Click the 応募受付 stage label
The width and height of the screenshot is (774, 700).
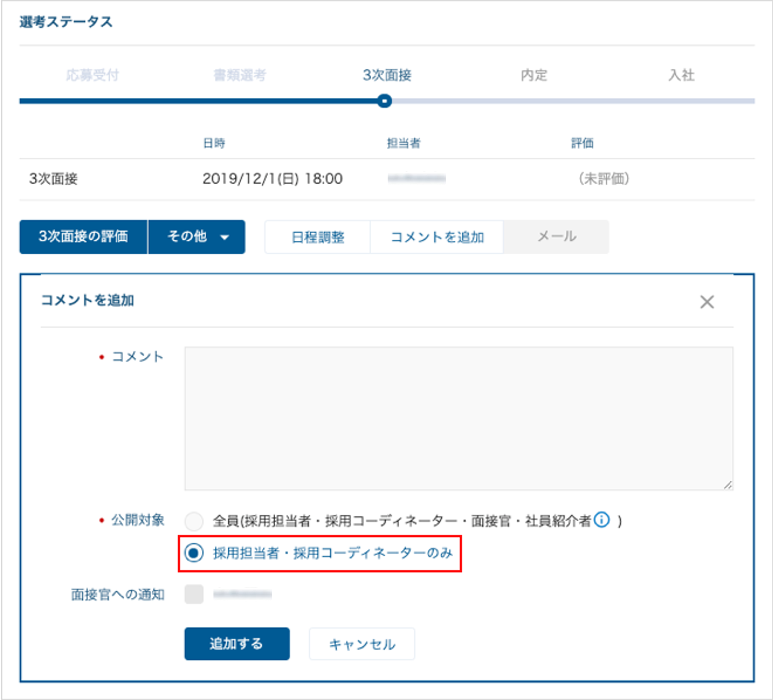92,75
